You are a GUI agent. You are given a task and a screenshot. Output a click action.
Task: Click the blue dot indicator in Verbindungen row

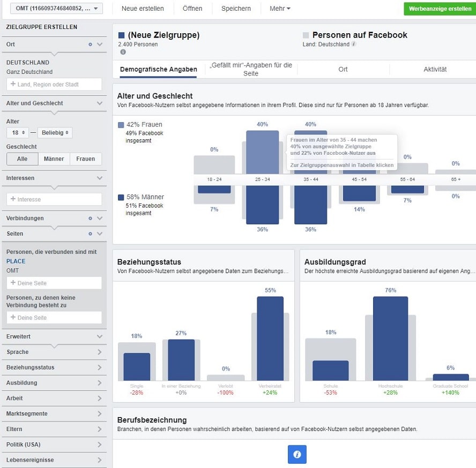90,218
